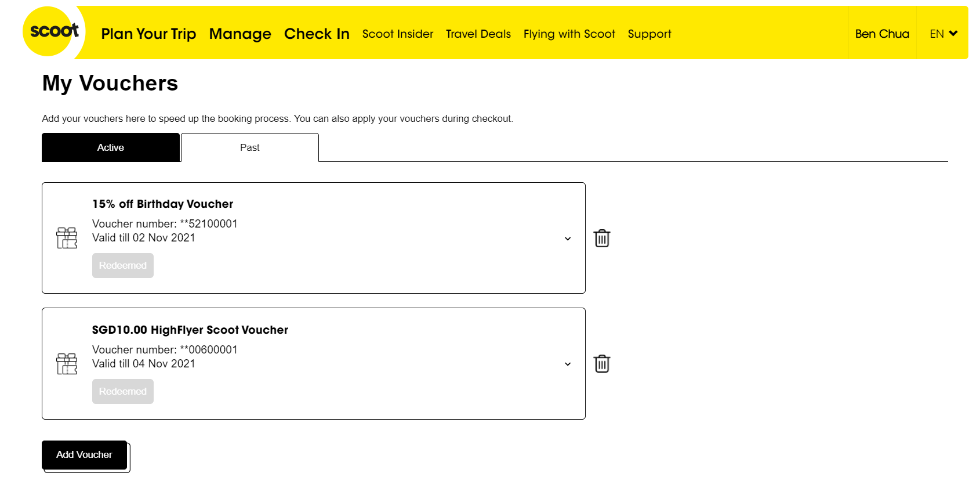The image size is (980, 480).
Task: Open Flying with Scoot menu
Action: point(569,34)
